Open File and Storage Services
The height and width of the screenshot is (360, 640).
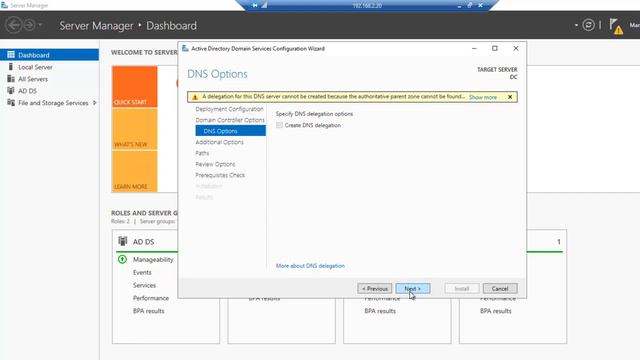[x=53, y=103]
